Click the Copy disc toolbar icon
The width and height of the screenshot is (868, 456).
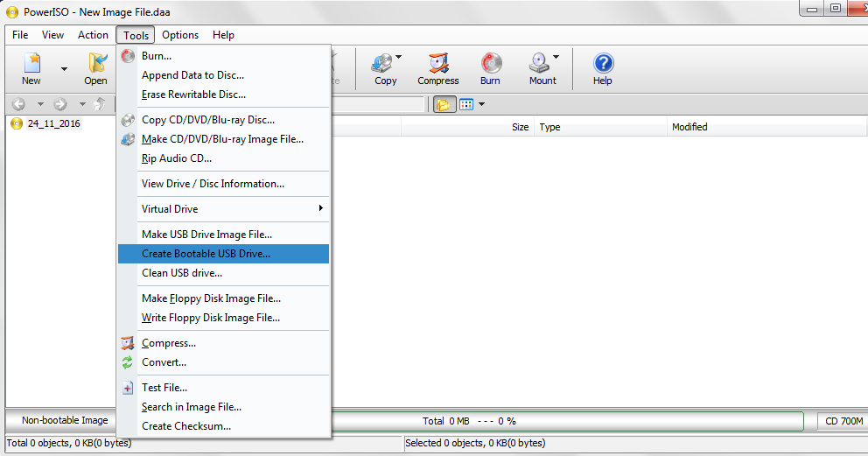[382, 63]
